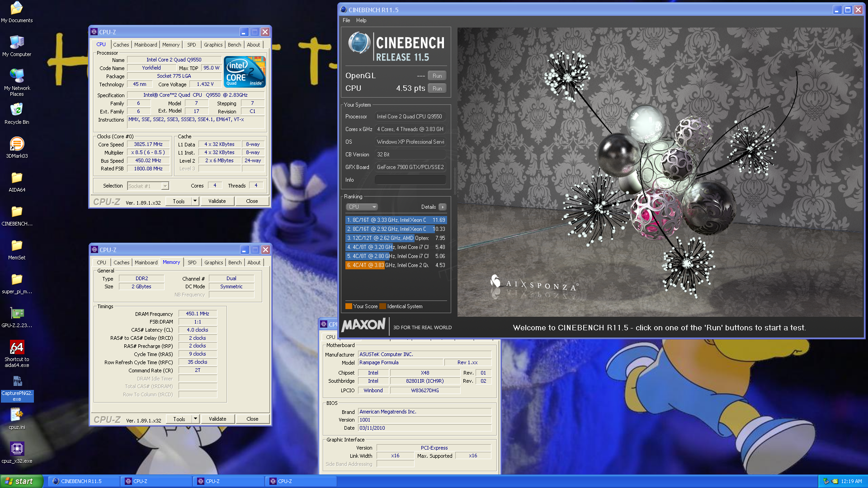Screen dimensions: 868x488
Task: Switch to CINEBENCH R11.5 taskbar button
Action: tap(84, 481)
